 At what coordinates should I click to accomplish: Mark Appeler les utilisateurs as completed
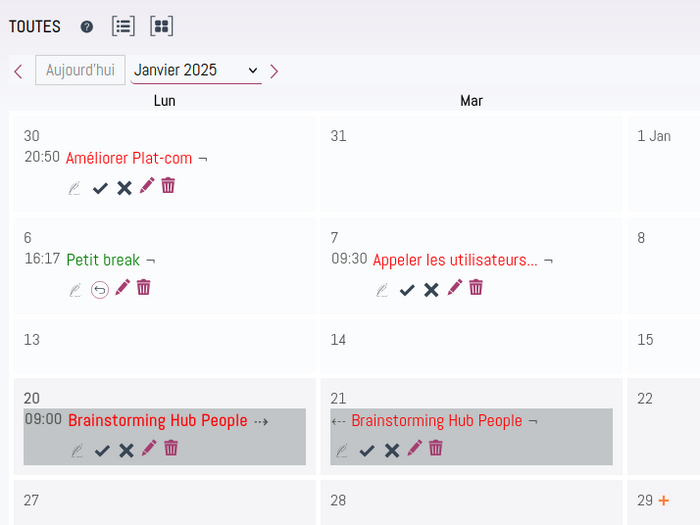(x=407, y=291)
